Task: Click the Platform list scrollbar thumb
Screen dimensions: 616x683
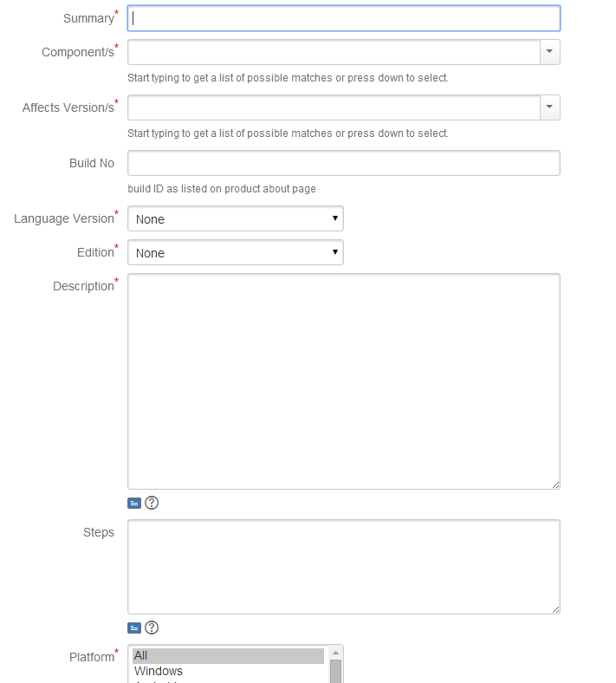Action: [x=335, y=671]
